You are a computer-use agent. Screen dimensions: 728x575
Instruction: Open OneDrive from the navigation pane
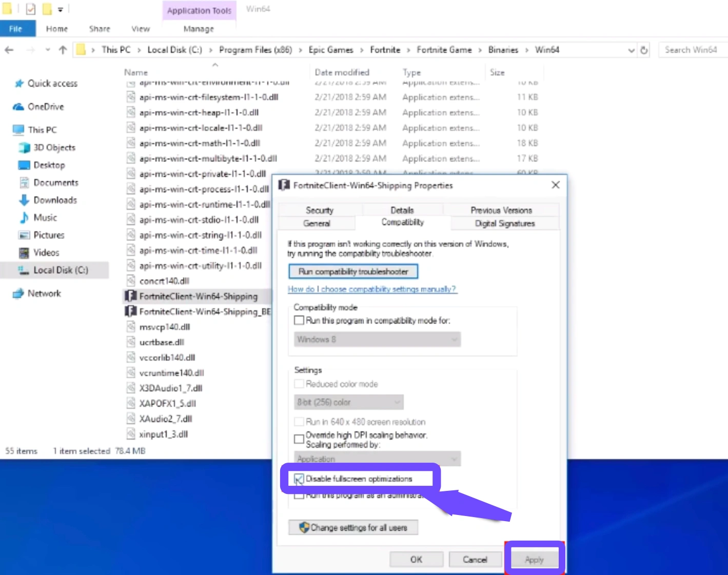pos(45,107)
